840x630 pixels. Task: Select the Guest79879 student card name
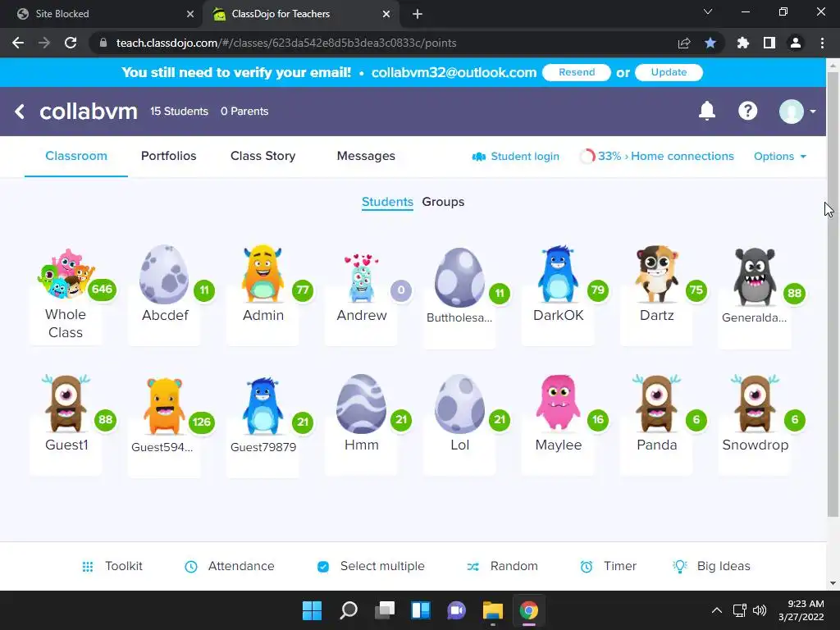263,447
